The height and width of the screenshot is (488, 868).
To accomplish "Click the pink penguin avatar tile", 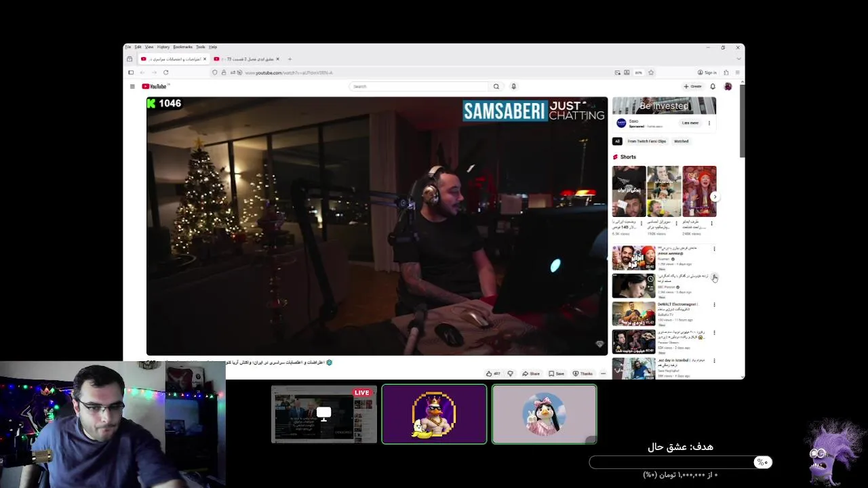I will pyautogui.click(x=545, y=414).
